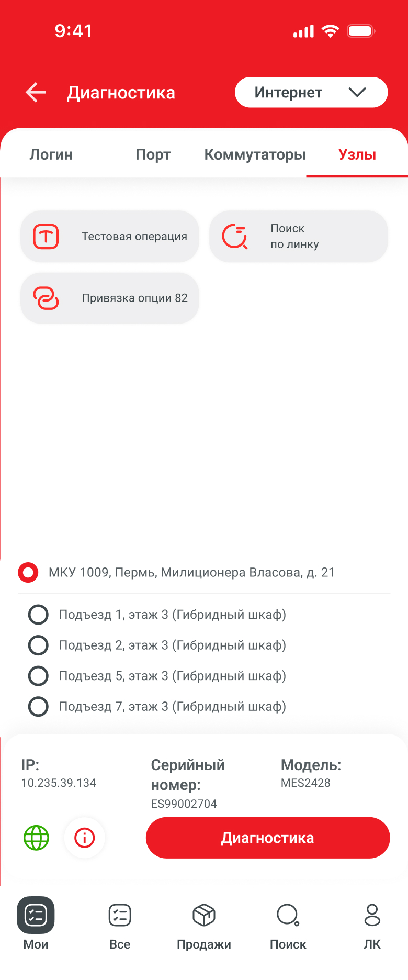Tap Привязка опции 82 button

(x=110, y=298)
